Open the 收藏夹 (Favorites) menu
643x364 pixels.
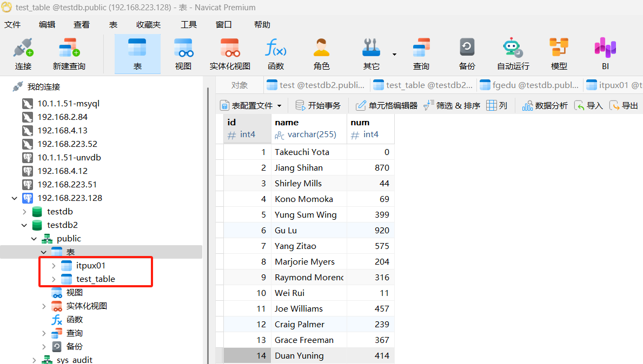click(148, 25)
